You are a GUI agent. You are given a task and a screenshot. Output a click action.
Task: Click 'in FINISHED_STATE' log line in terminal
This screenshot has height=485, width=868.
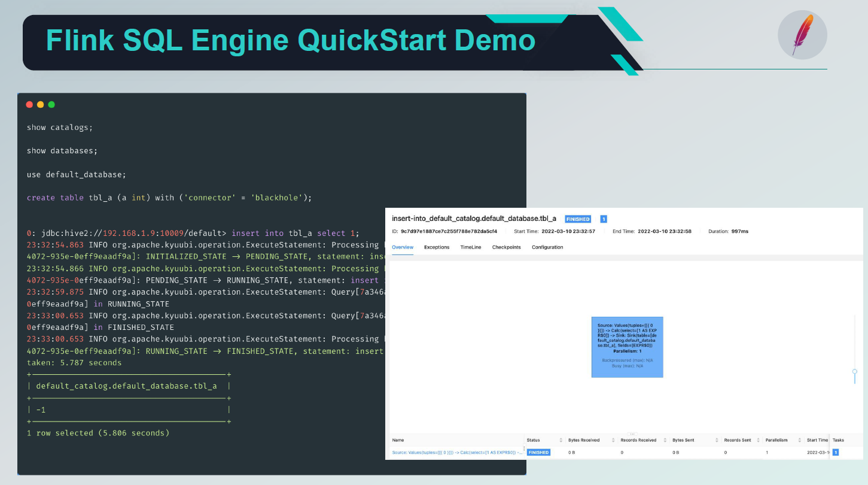pos(100,328)
